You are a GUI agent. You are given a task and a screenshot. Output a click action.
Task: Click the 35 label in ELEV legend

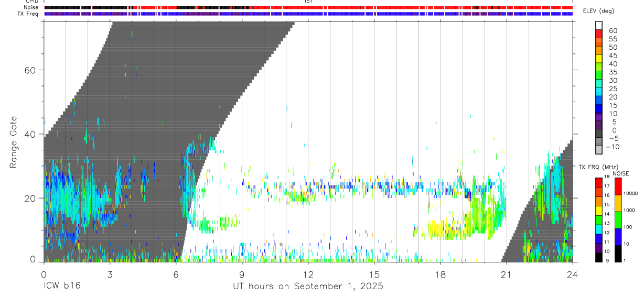click(613, 72)
